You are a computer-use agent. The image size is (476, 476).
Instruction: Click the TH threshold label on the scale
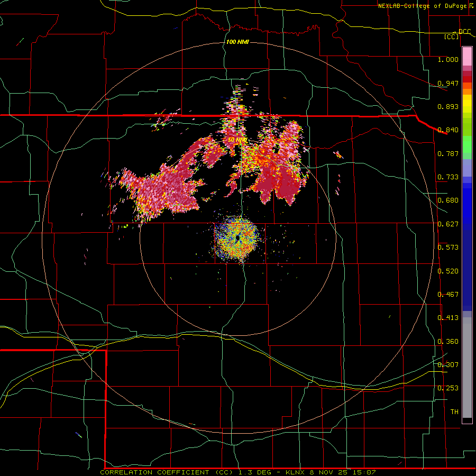[454, 412]
